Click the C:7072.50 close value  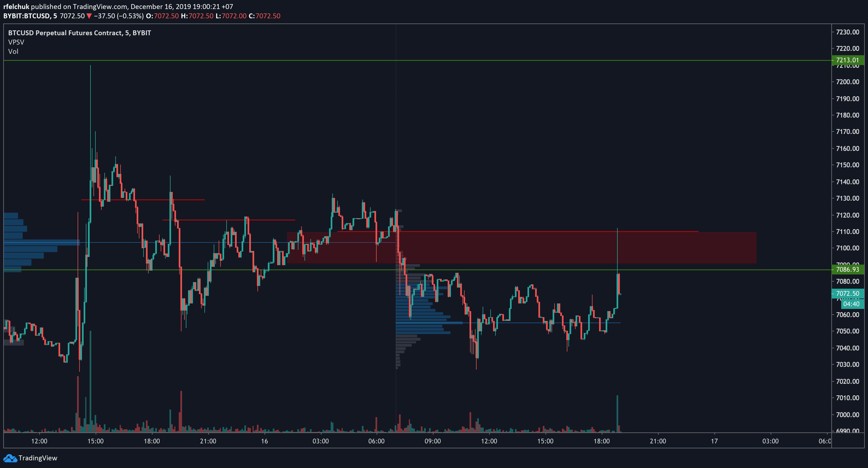265,16
